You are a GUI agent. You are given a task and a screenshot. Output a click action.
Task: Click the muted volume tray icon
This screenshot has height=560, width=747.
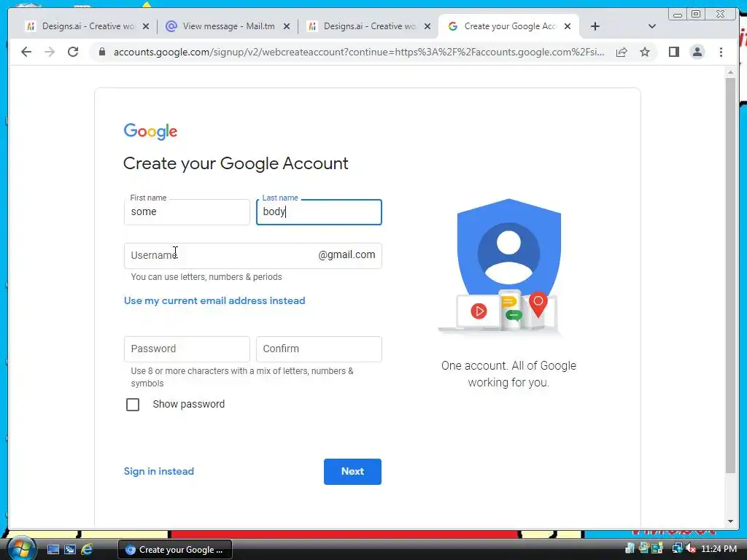pyautogui.click(x=691, y=549)
